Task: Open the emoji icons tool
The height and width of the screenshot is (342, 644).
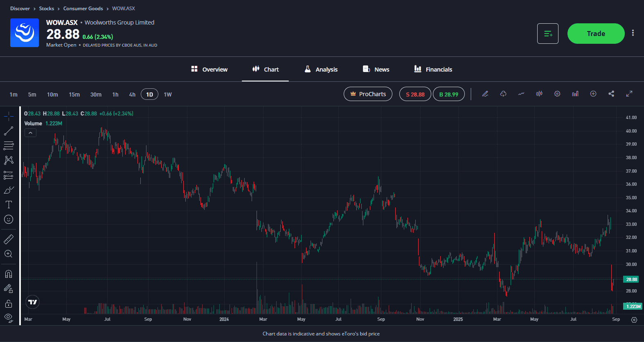Action: pos(9,219)
